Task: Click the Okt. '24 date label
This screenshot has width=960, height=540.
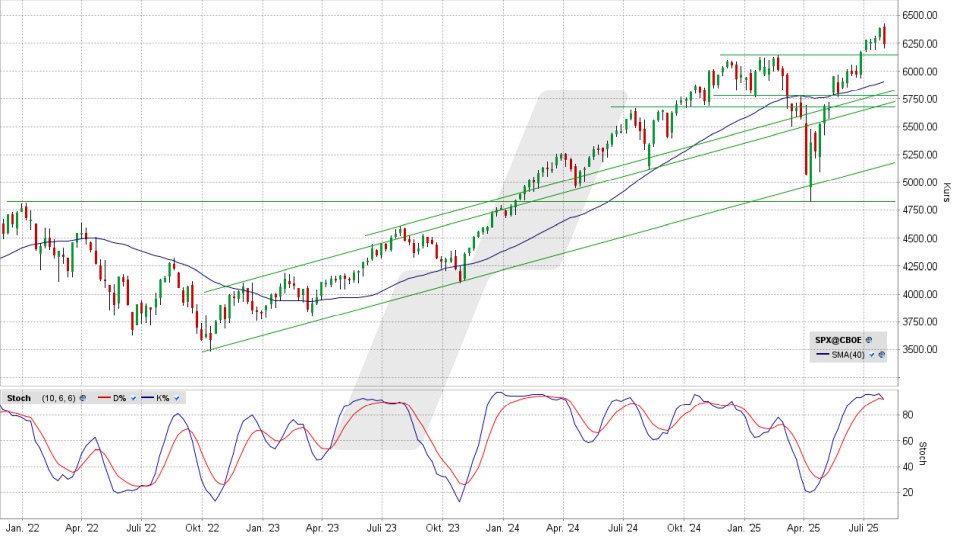Action: pyautogui.click(x=684, y=528)
